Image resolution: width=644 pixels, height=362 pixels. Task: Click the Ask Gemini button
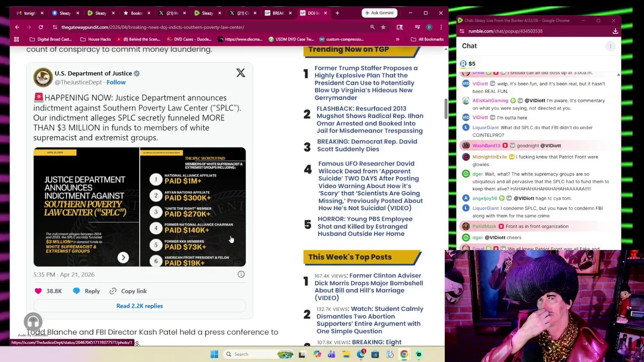point(379,13)
